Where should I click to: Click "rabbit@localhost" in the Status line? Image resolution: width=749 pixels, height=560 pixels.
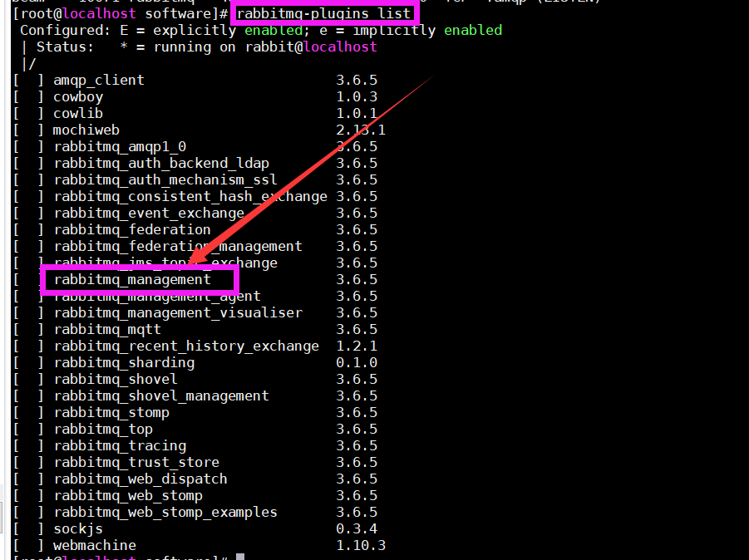pos(311,47)
